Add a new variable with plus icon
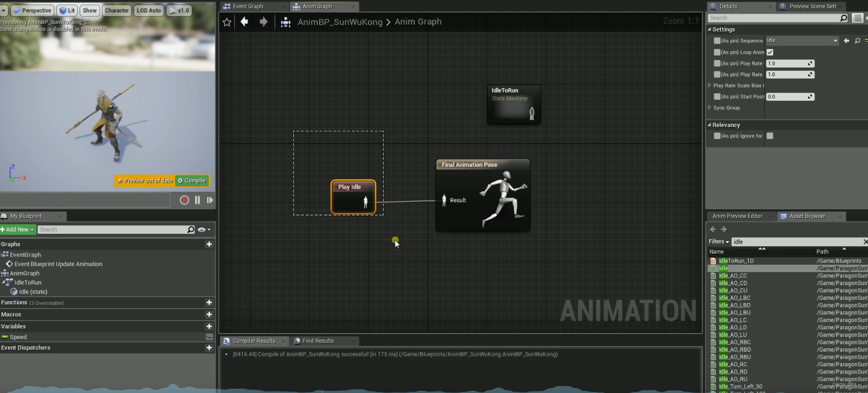This screenshot has height=393, width=868. [209, 327]
